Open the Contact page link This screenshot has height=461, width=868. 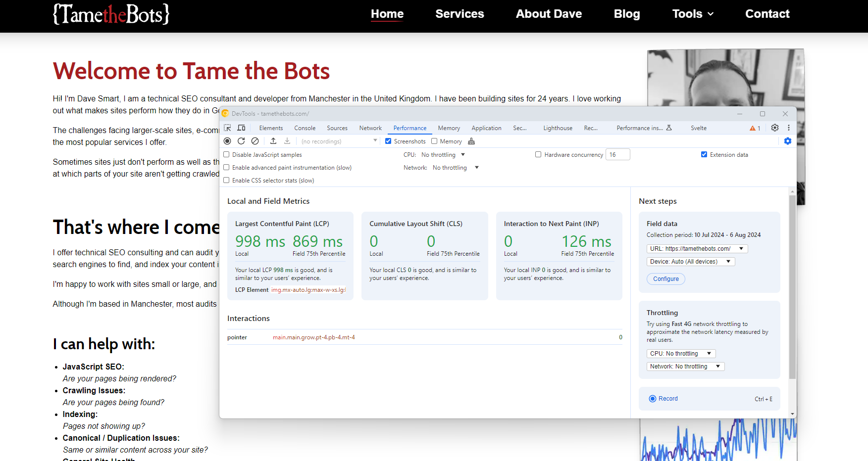767,14
